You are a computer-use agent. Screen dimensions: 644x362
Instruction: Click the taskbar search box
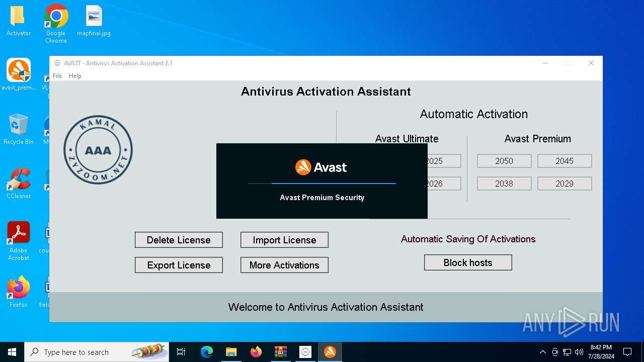[97, 352]
